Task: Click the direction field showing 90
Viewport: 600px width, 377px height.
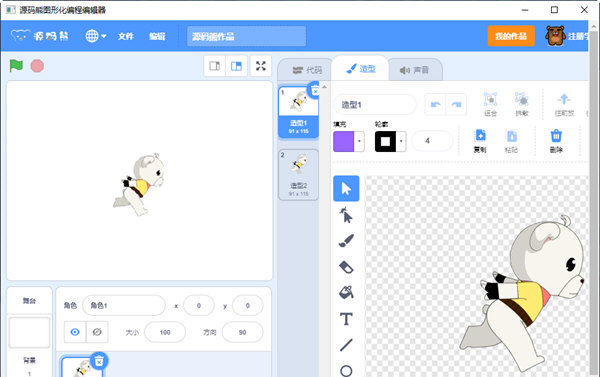Action: pos(242,332)
